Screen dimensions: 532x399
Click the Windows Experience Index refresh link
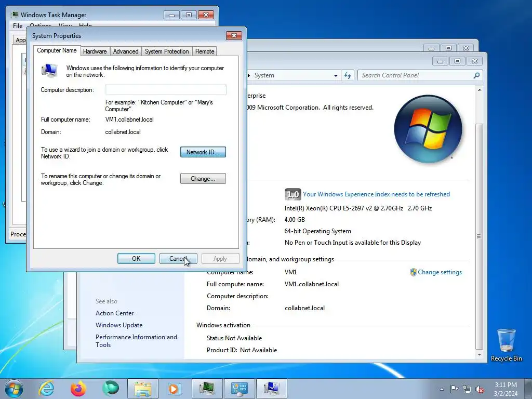point(376,194)
